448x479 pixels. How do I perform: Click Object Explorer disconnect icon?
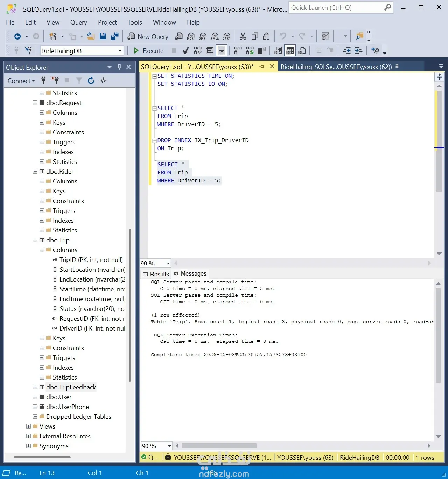pos(55,80)
